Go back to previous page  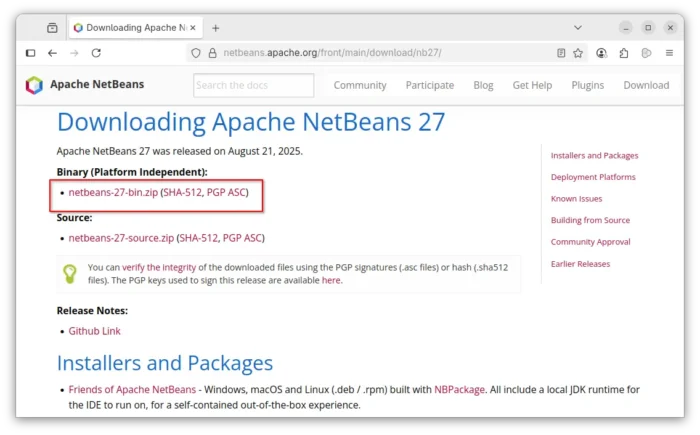coord(52,53)
